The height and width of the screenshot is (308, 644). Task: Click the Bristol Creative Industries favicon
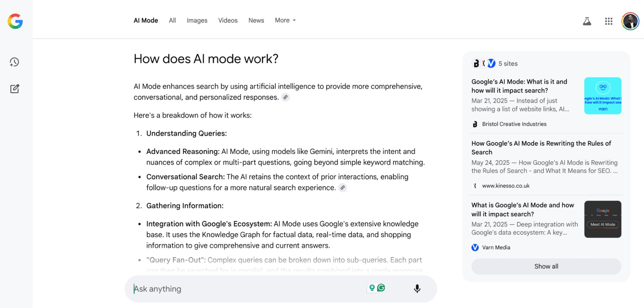[x=475, y=124]
